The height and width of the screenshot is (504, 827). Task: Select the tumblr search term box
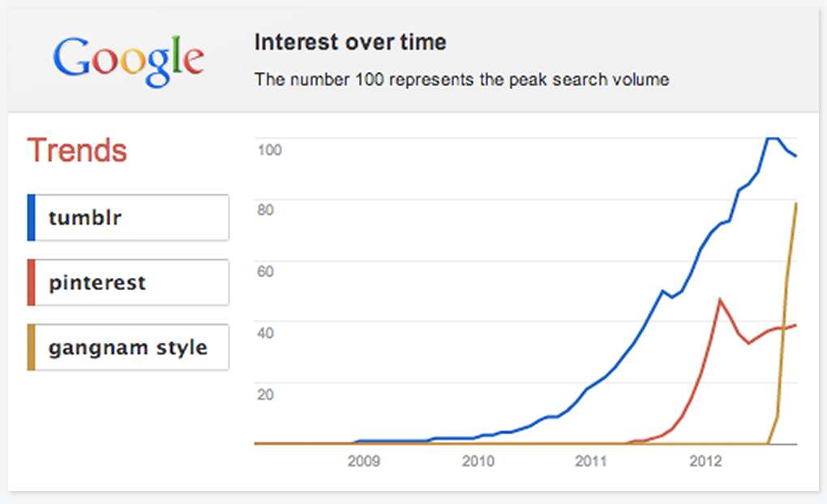[x=130, y=218]
